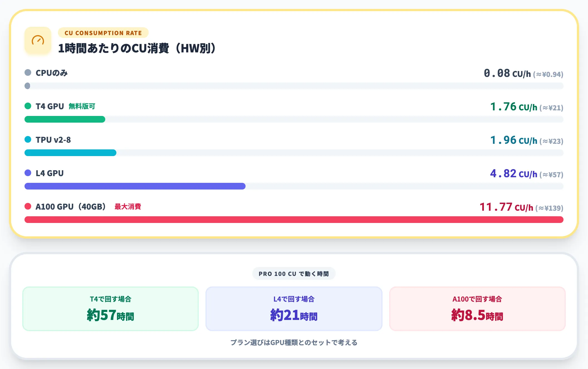Click the (≈¥21) price note
Screen dimensions: 588x369
click(x=552, y=108)
